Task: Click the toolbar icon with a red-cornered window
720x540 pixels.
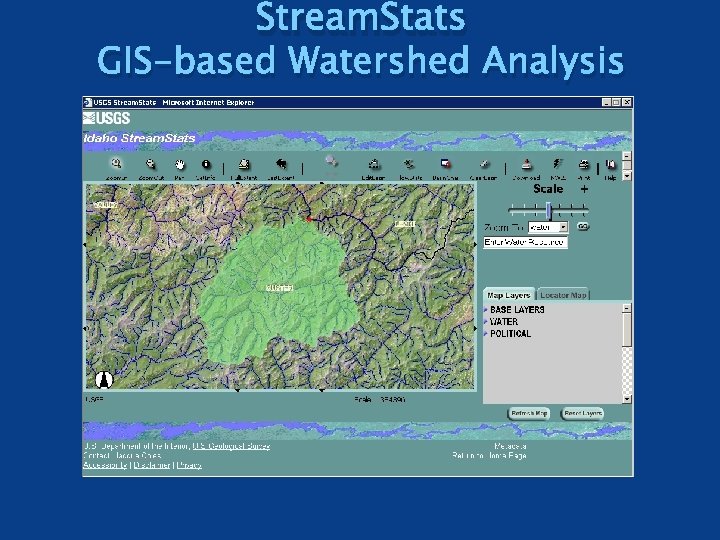Action: click(x=445, y=164)
